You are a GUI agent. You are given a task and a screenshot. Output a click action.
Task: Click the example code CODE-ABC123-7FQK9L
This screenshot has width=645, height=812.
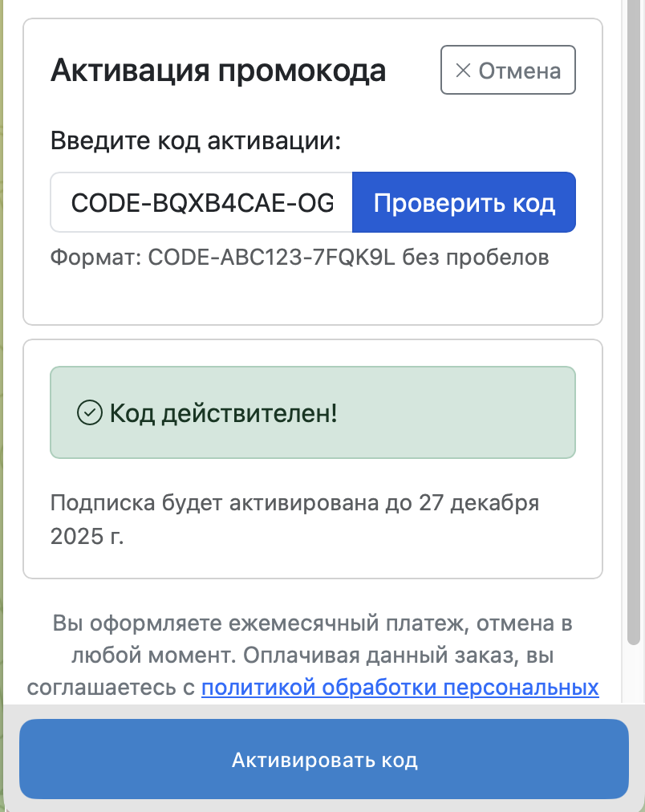point(273,258)
